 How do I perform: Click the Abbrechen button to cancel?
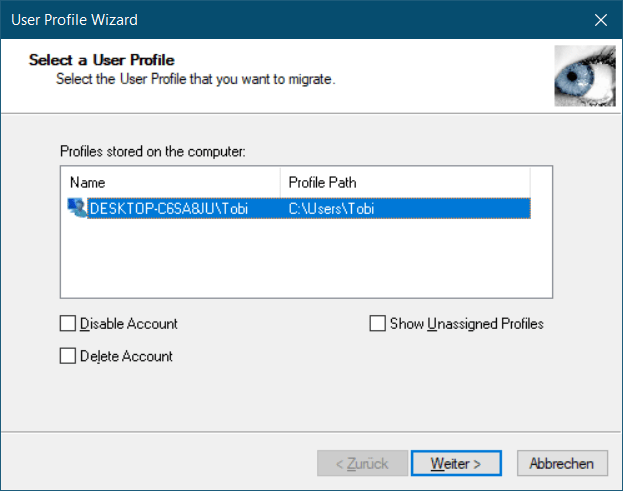tap(562, 463)
